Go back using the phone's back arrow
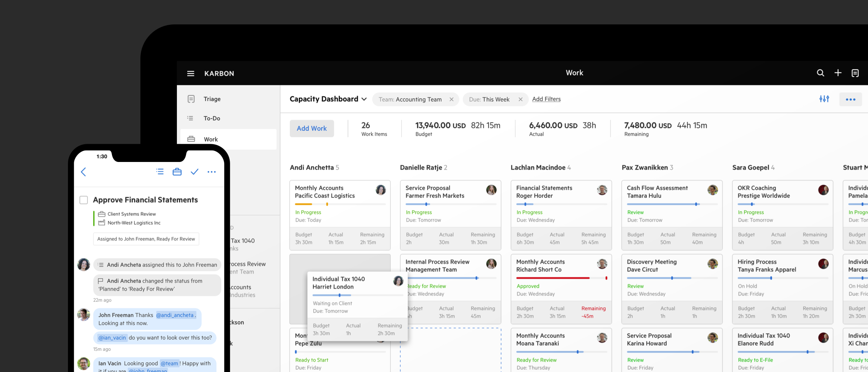Screen dimensions: 868x372 point(83,172)
